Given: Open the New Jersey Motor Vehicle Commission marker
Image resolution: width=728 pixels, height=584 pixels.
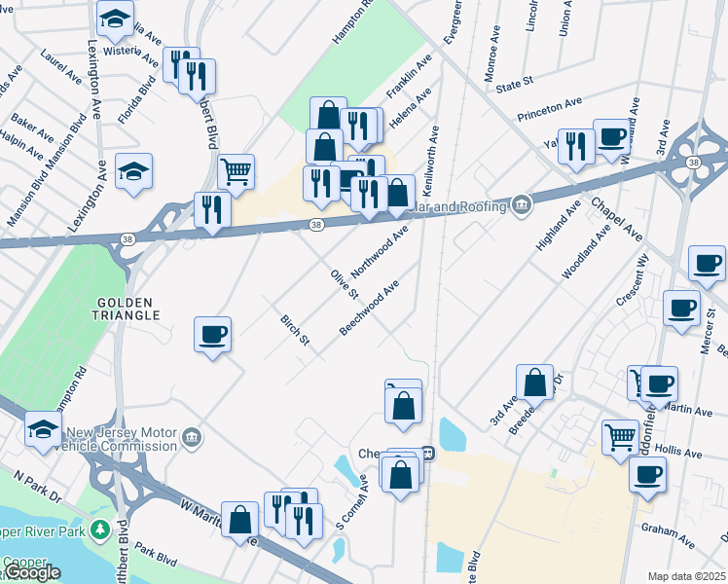Looking at the screenshot, I should [x=192, y=439].
